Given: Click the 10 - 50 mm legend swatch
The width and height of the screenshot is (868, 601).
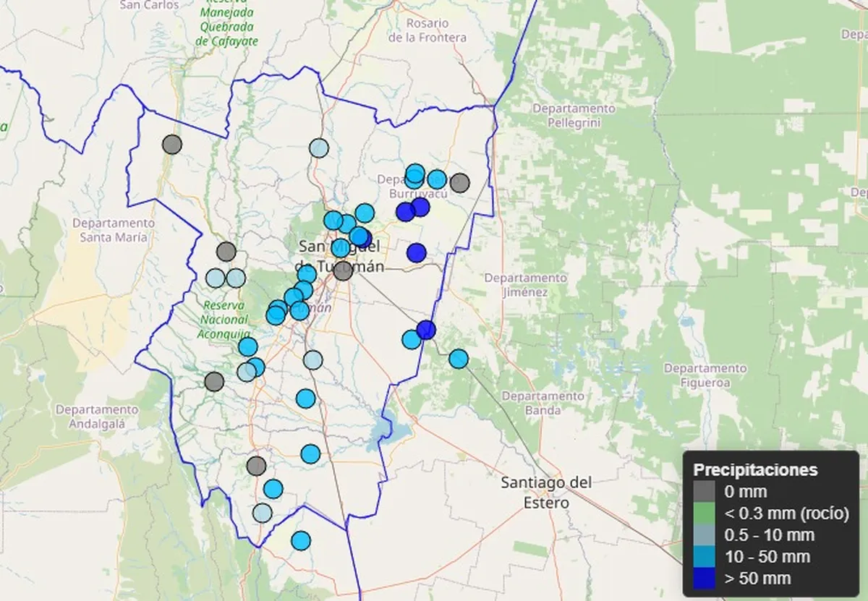Looking at the screenshot, I should pyautogui.click(x=704, y=557).
